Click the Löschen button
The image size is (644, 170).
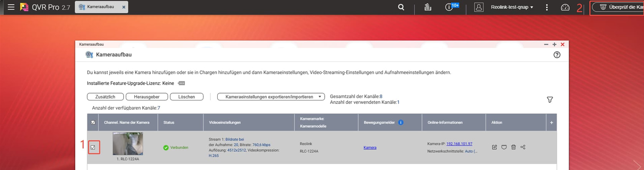coord(187,97)
